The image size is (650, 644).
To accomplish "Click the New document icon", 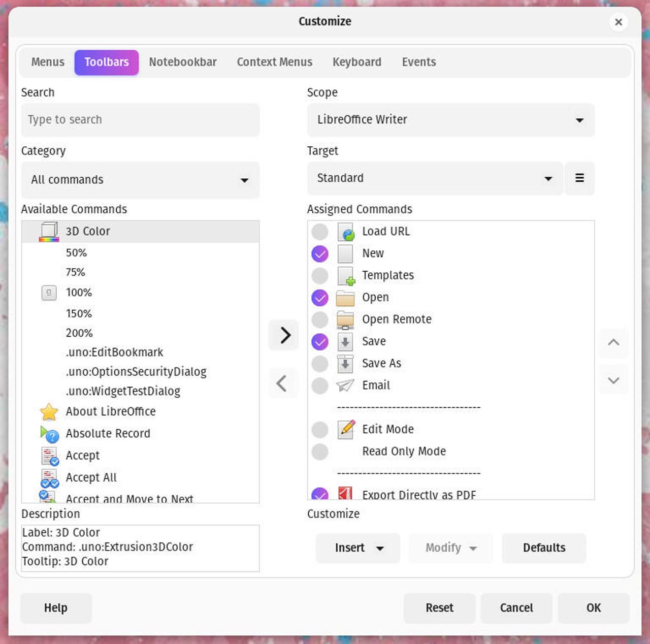I will click(345, 253).
